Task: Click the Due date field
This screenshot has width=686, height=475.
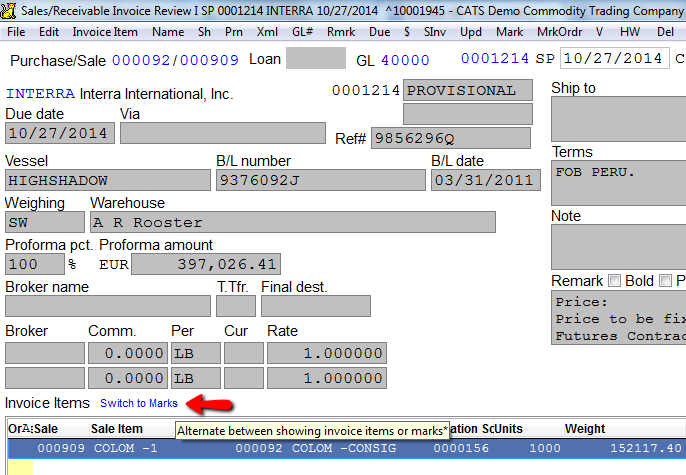Action: click(x=60, y=133)
